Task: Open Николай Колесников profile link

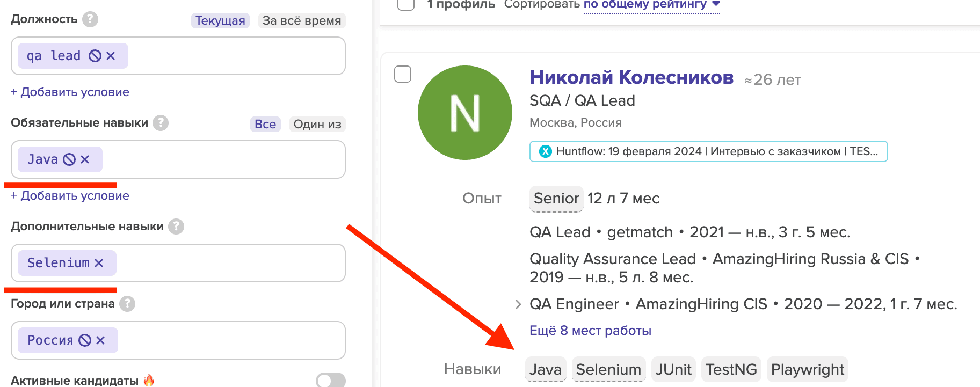Action: pos(631,77)
